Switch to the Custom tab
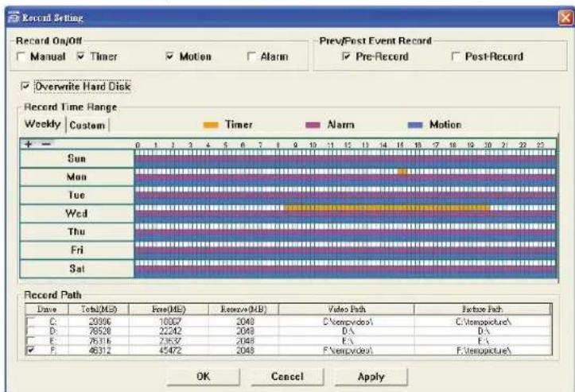This screenshot has width=575, height=392. 87,125
